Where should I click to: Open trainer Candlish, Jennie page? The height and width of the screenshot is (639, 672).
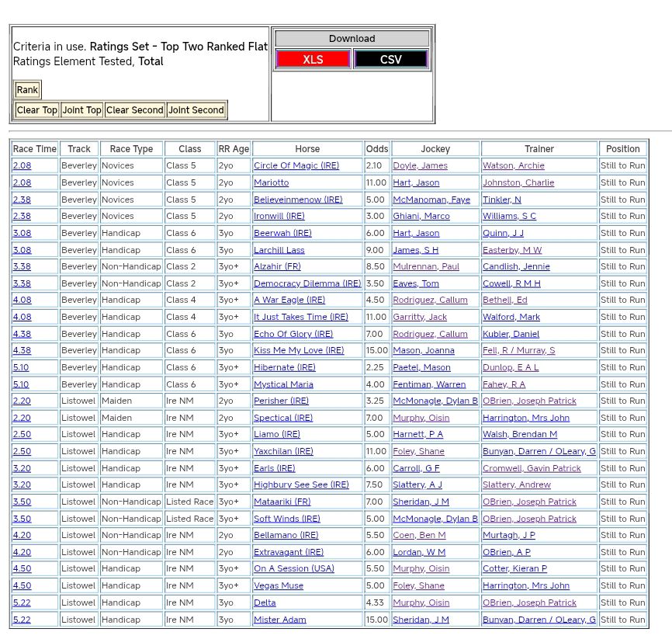tap(516, 266)
